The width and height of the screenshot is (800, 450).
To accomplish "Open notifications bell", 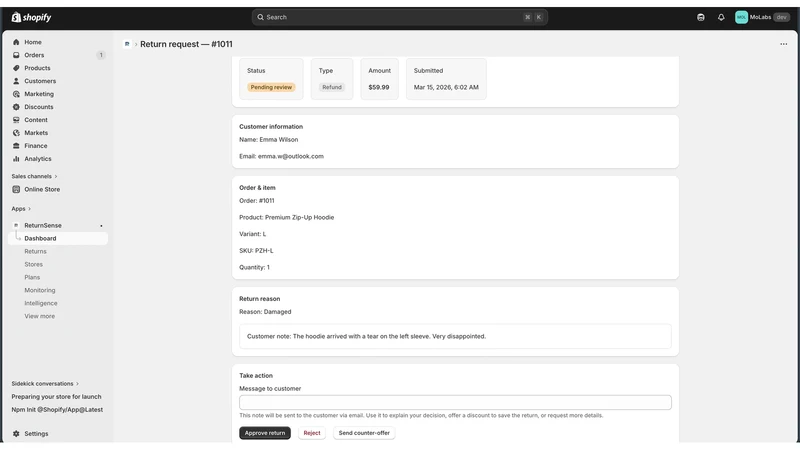I will click(x=721, y=17).
